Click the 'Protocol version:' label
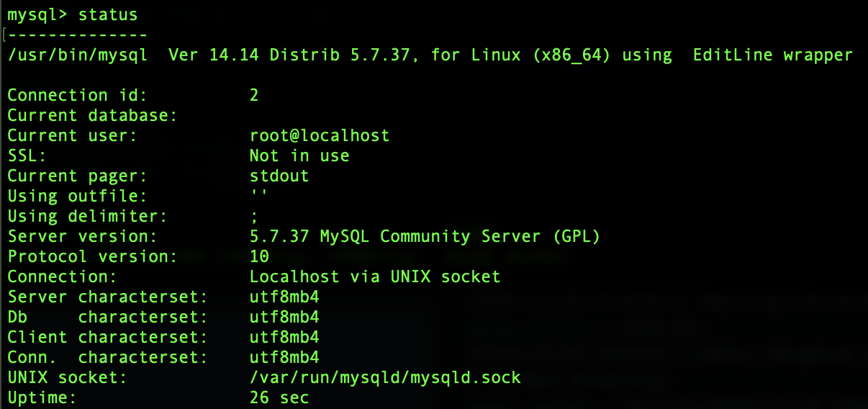 click(92, 256)
